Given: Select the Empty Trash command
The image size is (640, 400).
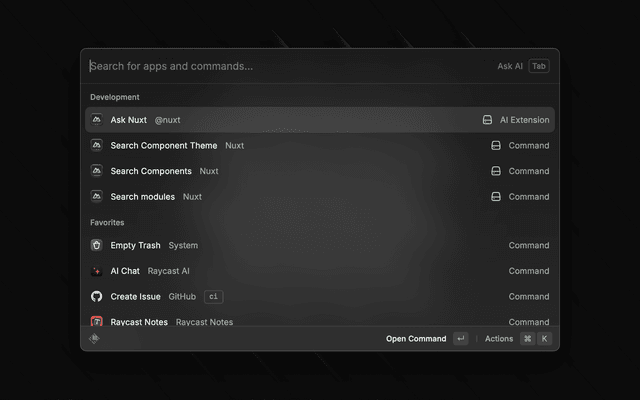Looking at the screenshot, I should tap(320, 245).
